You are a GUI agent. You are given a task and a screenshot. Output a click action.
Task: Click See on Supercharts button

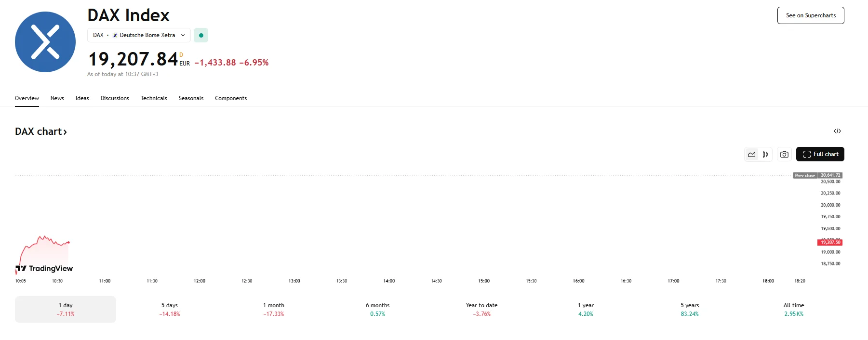tap(811, 15)
